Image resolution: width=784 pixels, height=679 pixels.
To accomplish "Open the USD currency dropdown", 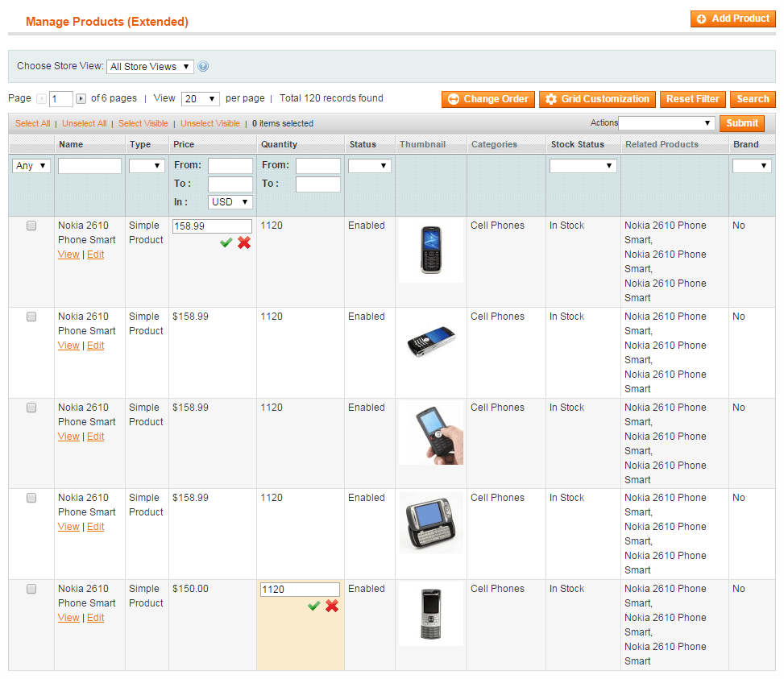I will click(230, 202).
